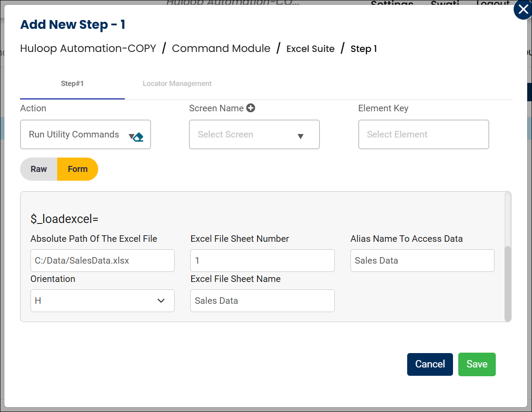Viewport: 532px width, 412px height.
Task: Click the Absolute Path Of The Excel File field
Action: click(x=102, y=261)
